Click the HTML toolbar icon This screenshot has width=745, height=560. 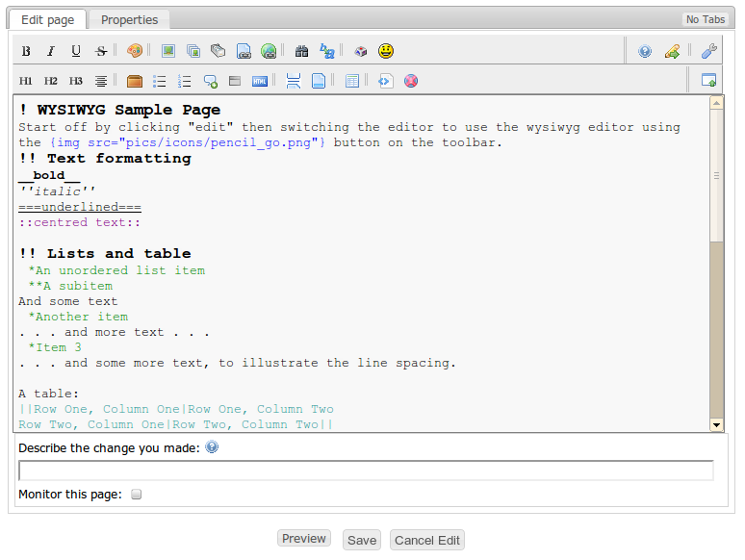click(x=260, y=82)
